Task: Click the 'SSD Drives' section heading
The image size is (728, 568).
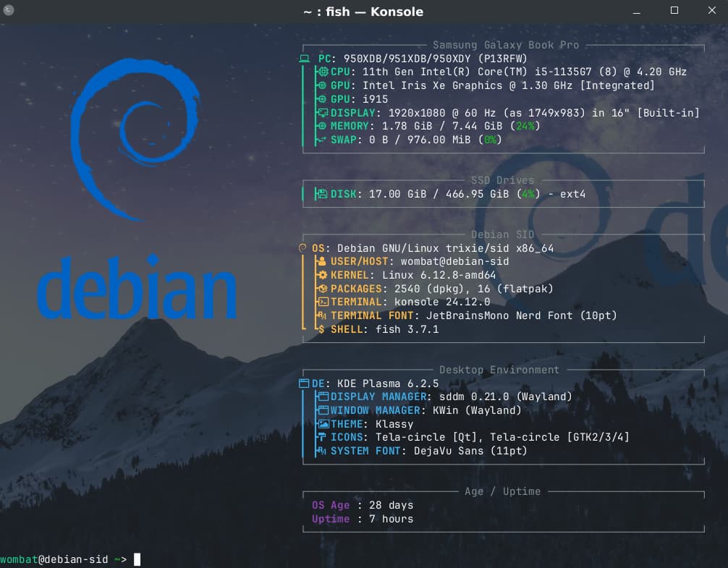Action: (502, 180)
